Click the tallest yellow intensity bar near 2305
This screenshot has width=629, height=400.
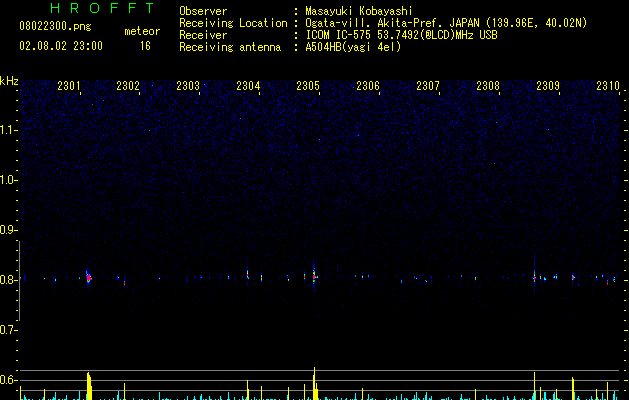tap(315, 384)
